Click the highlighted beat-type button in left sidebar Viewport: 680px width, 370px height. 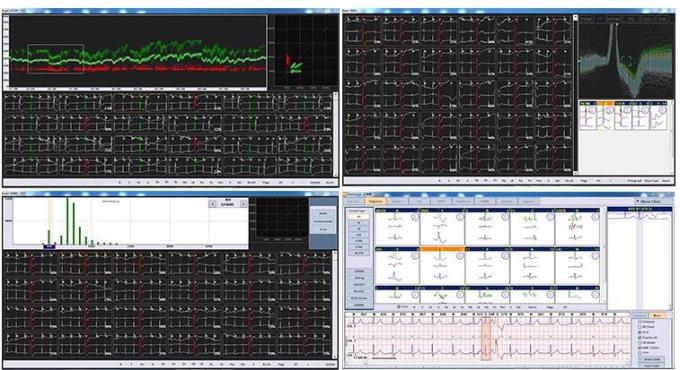(x=359, y=216)
